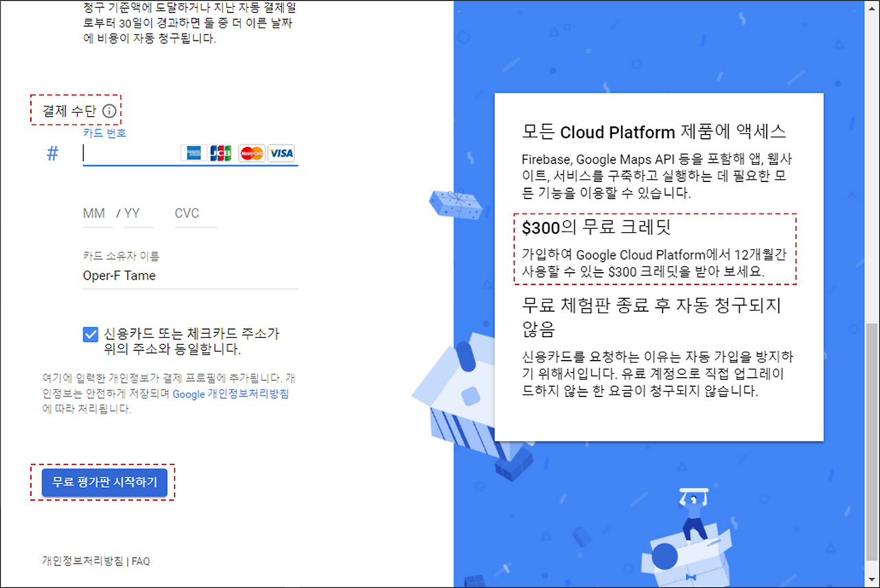Open the Google 개인정보처리방침 link in the notice

(x=230, y=394)
